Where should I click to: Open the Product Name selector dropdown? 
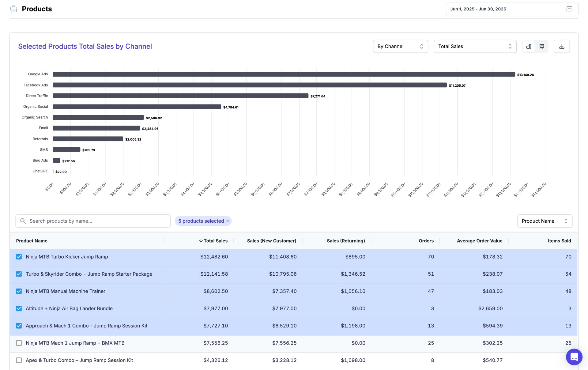(x=545, y=221)
